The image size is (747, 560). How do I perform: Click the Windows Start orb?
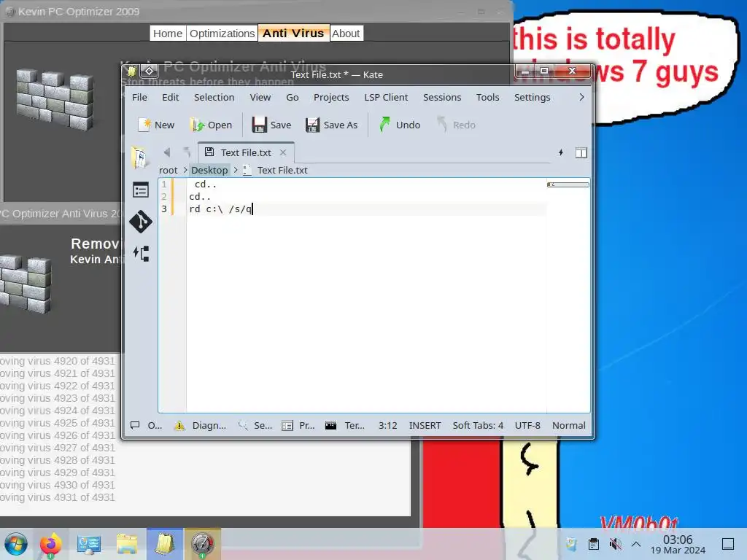[16, 544]
